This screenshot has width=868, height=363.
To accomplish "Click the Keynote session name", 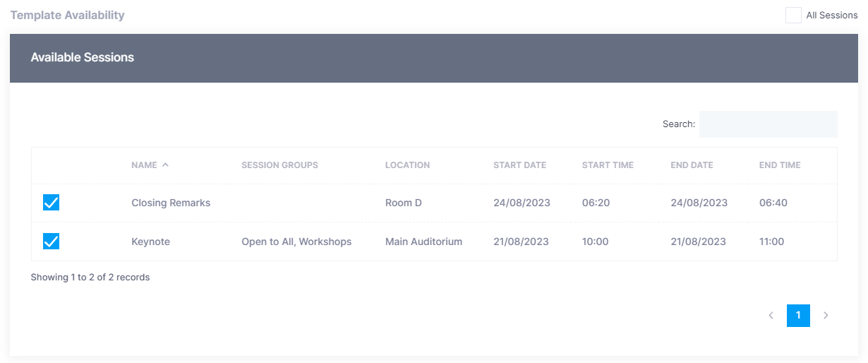I will [150, 242].
